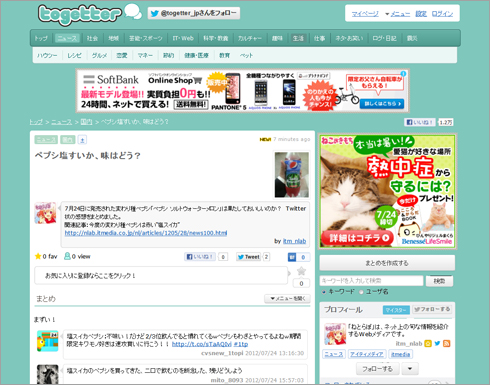Click フォローする button in profile
Screen dimensions: 490x385
pos(377,369)
